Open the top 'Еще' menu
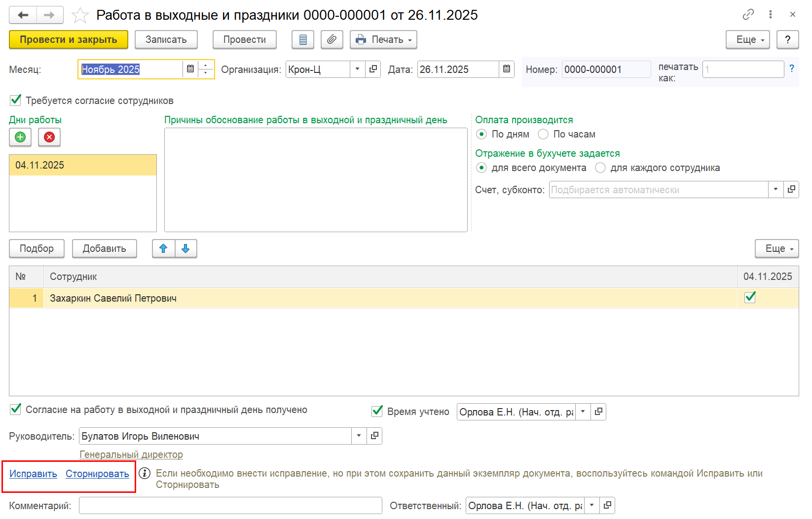This screenshot has height=519, width=812. [747, 39]
